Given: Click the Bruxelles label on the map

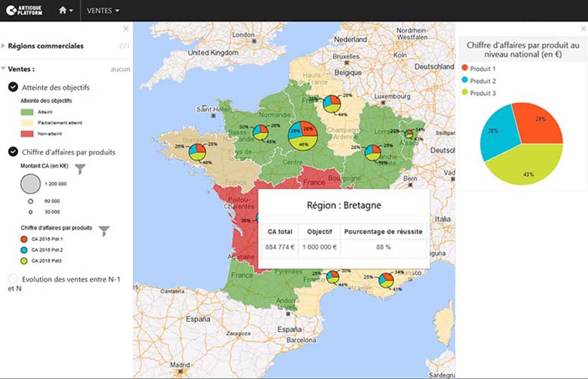Looking at the screenshot, I should pos(346,56).
